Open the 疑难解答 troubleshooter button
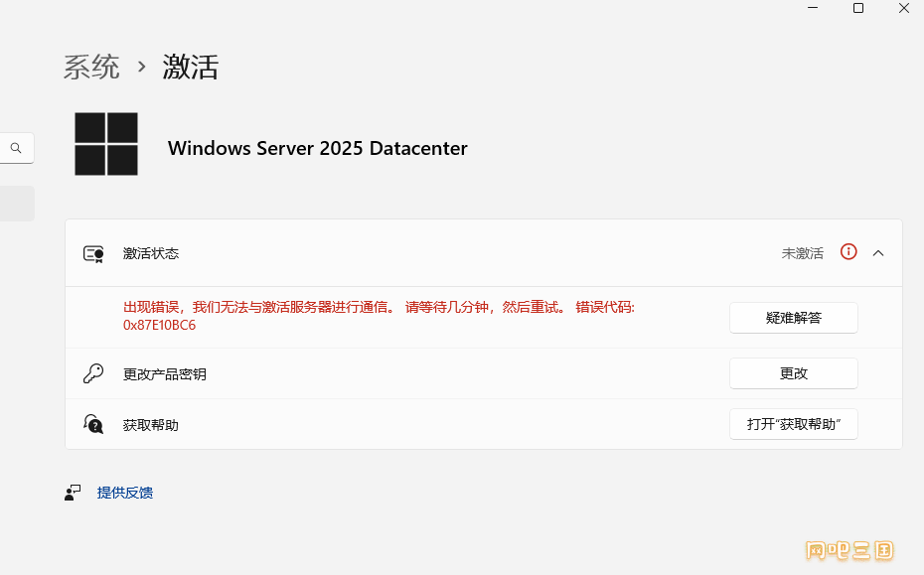This screenshot has height=575, width=924. (793, 318)
